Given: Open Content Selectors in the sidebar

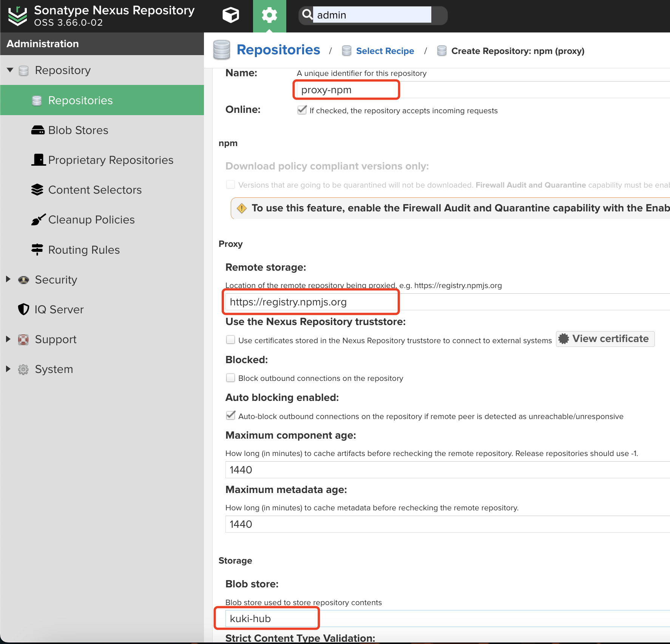Looking at the screenshot, I should coord(102,190).
